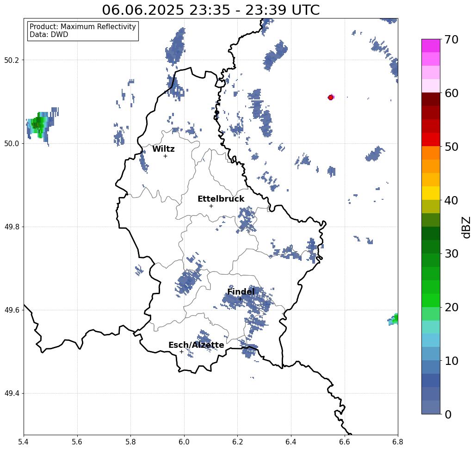Click the colorbar label 20

click(451, 308)
